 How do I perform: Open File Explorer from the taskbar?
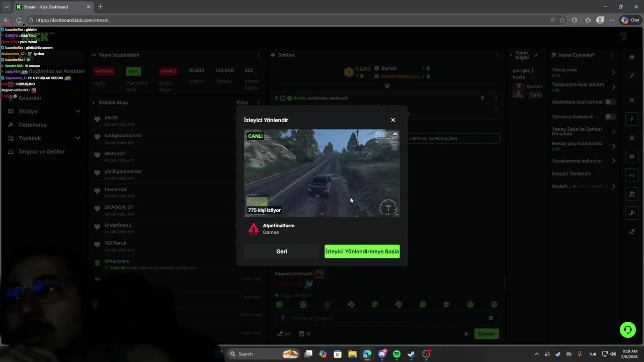pyautogui.click(x=352, y=354)
